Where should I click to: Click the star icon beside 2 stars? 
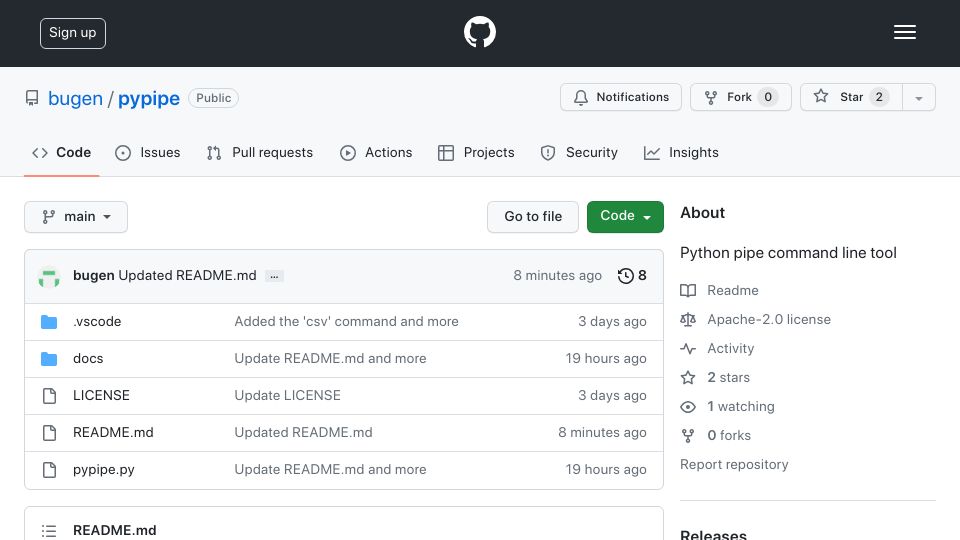pos(688,377)
